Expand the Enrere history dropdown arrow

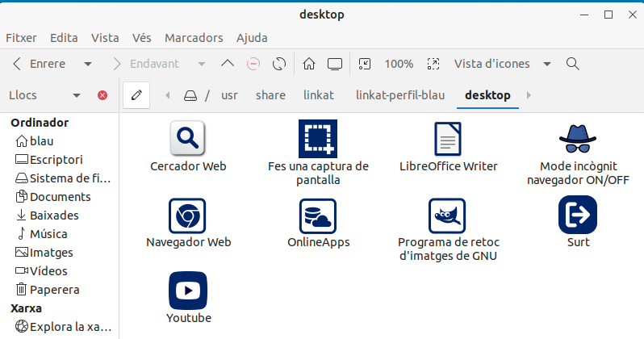(88, 64)
